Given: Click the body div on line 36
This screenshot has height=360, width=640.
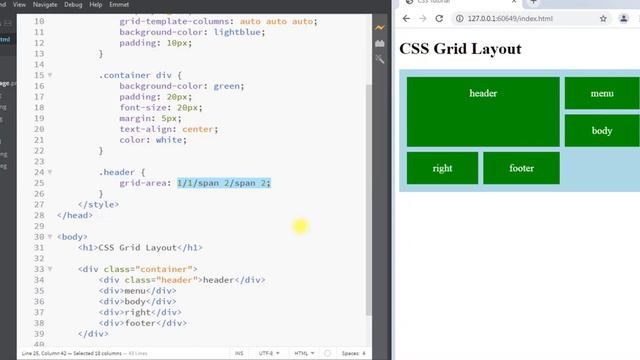Looking at the screenshot, I should point(138,302).
